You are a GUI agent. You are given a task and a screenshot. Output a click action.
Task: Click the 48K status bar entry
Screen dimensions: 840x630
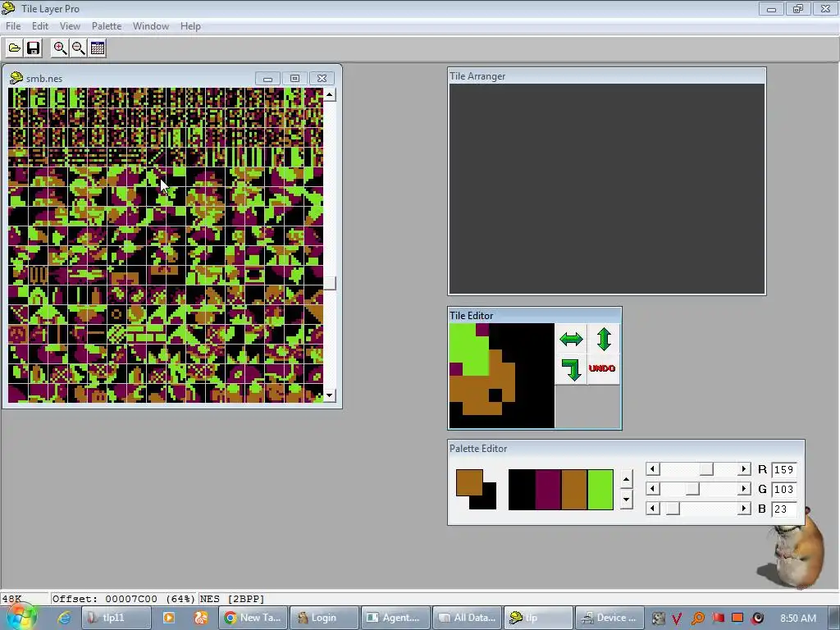(x=11, y=599)
